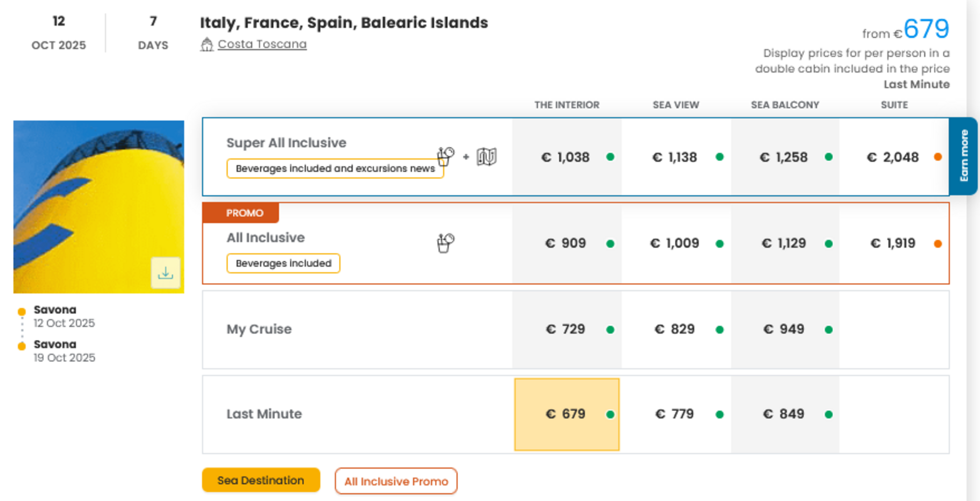This screenshot has width=980, height=501.
Task: Select the €679 Last Minute interior fare
Action: 566,414
